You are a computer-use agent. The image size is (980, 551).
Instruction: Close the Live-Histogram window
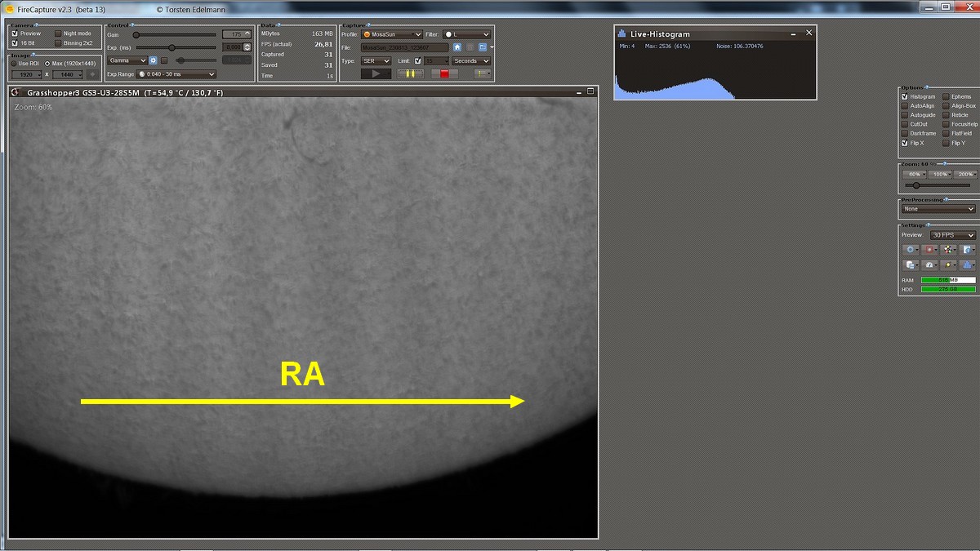[x=808, y=33]
